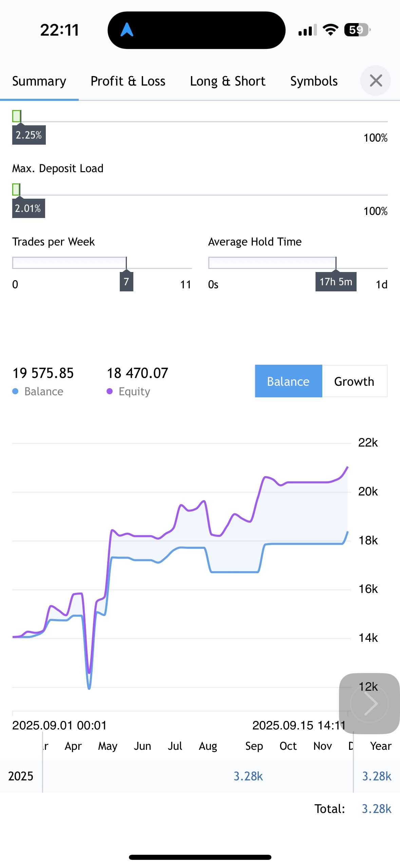This screenshot has width=400, height=868.
Task: Tap the 2025 year row label
Action: pyautogui.click(x=21, y=776)
